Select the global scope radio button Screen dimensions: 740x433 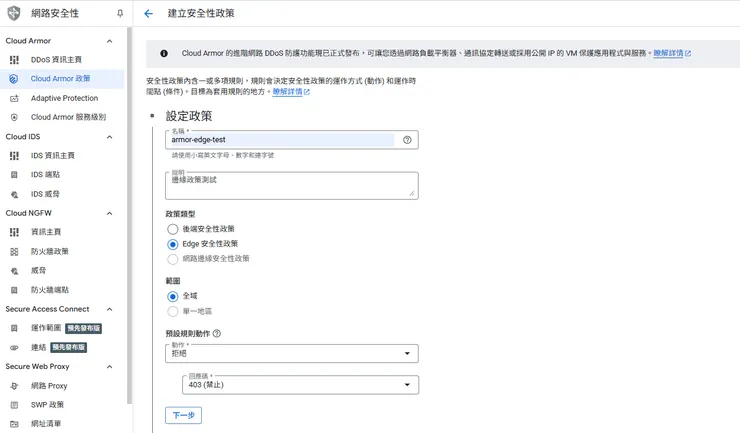pos(173,297)
